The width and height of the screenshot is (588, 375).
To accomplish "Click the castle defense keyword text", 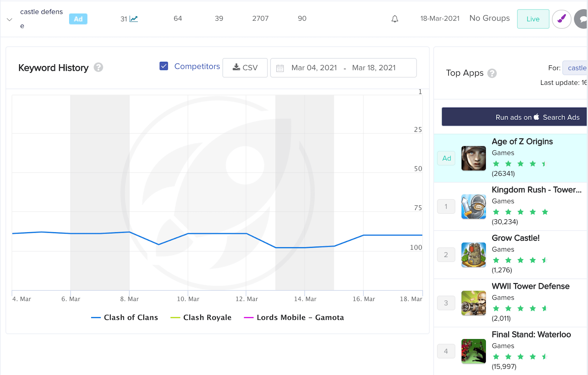I will coord(42,19).
